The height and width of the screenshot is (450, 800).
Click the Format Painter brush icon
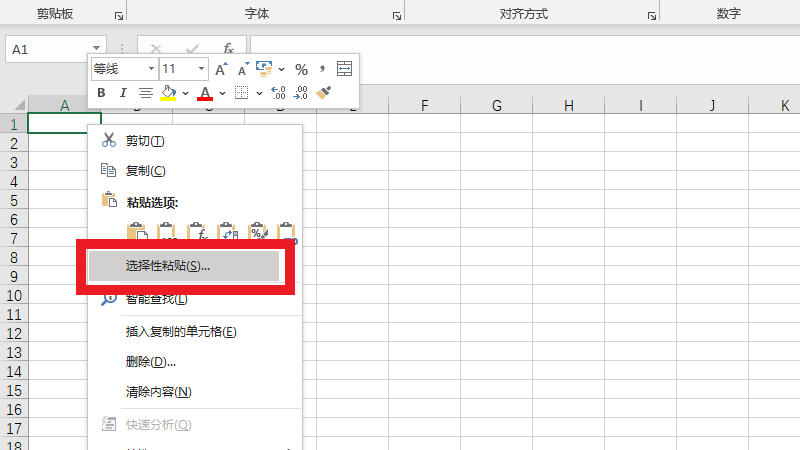pyautogui.click(x=323, y=93)
